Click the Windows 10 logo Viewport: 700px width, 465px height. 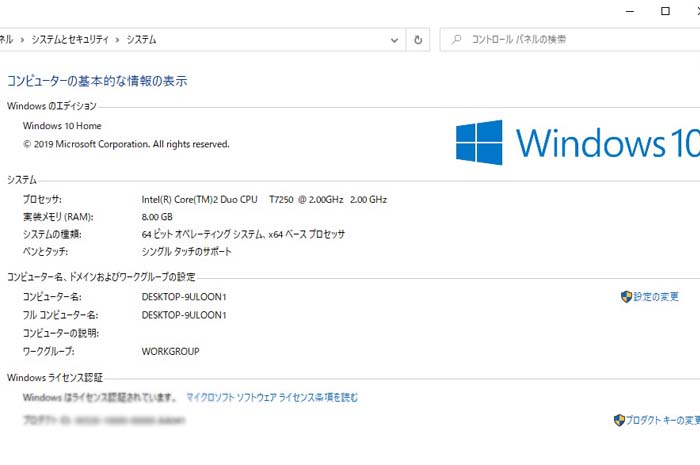[x=578, y=142]
